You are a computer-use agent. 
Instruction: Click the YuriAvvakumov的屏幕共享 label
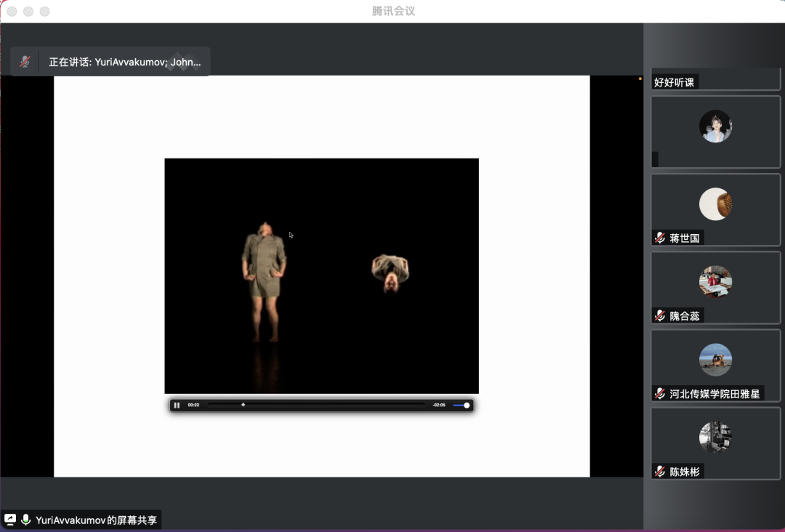[x=96, y=520]
